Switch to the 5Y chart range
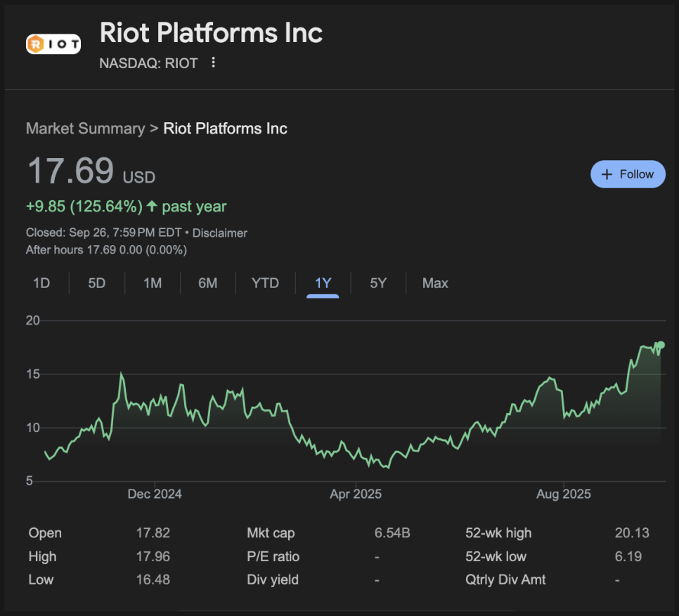 pyautogui.click(x=378, y=283)
